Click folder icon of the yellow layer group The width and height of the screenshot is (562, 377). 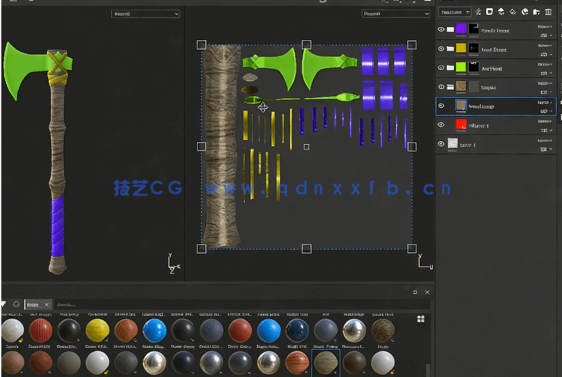(x=451, y=48)
